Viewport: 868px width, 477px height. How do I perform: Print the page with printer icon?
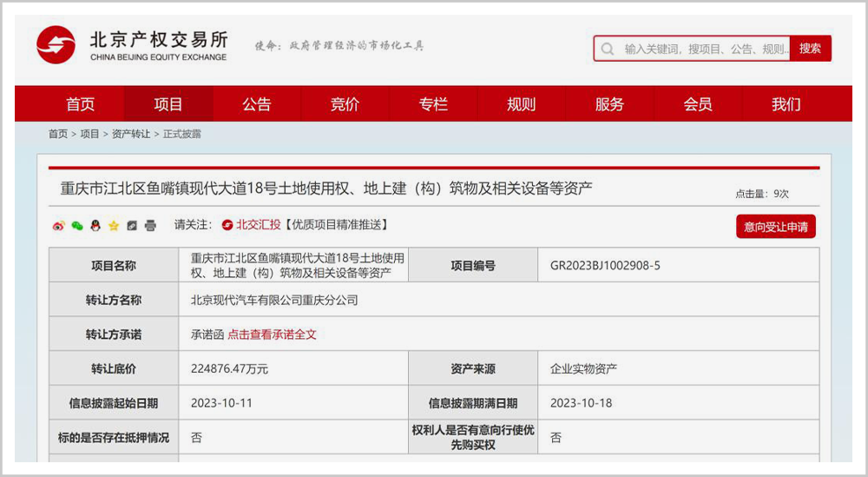150,226
